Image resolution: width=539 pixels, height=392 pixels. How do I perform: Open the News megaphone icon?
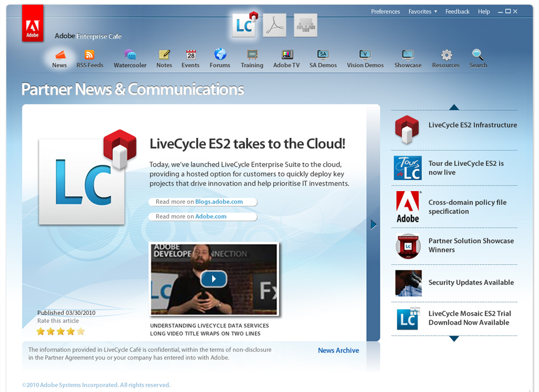[x=60, y=54]
